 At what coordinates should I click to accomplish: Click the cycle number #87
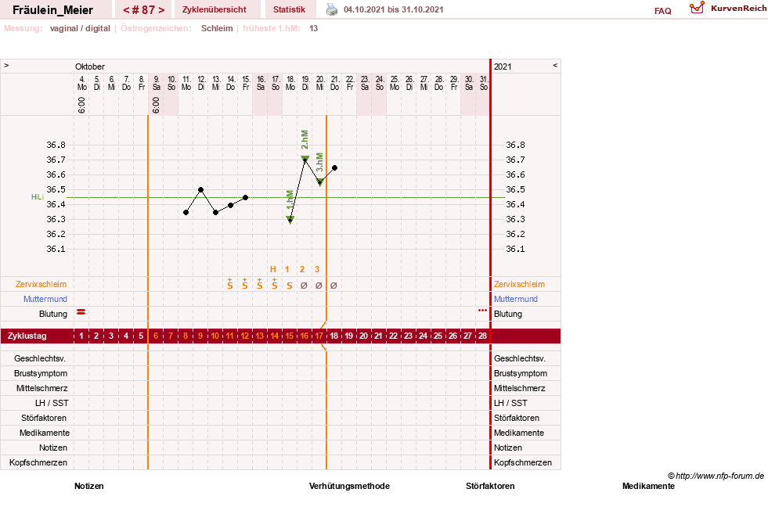[x=143, y=10]
